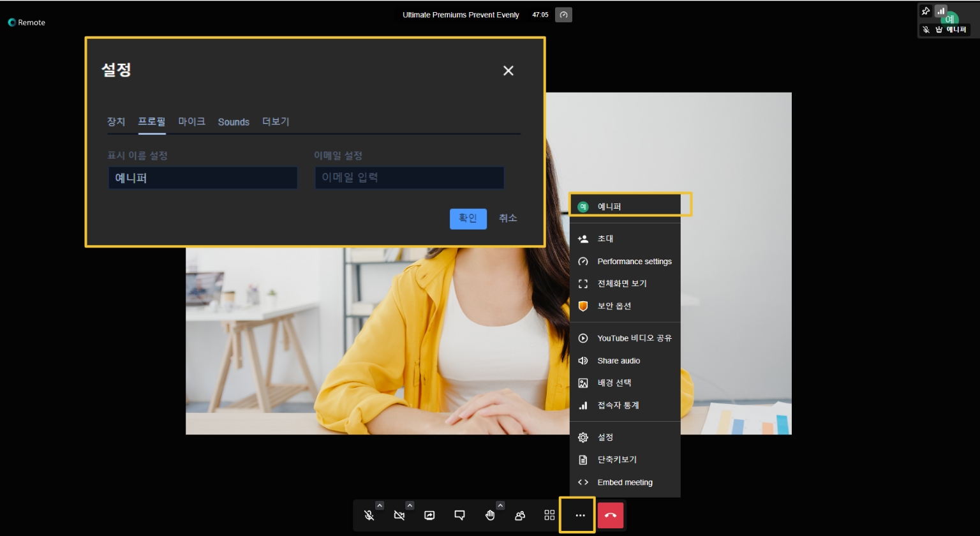Expand video options arrow above camera
The width and height of the screenshot is (980, 536).
tap(410, 505)
